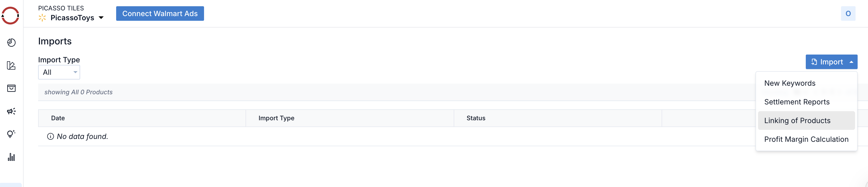The height and width of the screenshot is (187, 868).
Task: Open the products box sidebar icon
Action: pyautogui.click(x=11, y=89)
